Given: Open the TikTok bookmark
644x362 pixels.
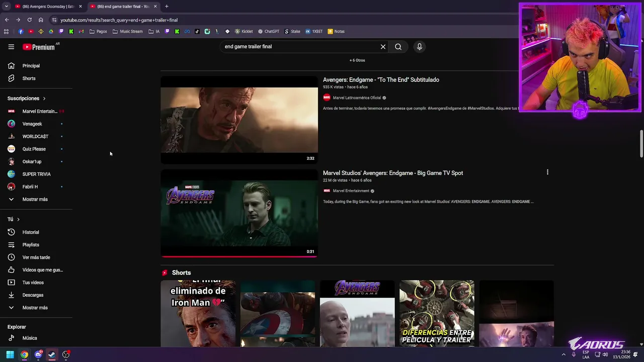Looking at the screenshot, I should click(x=197, y=31).
